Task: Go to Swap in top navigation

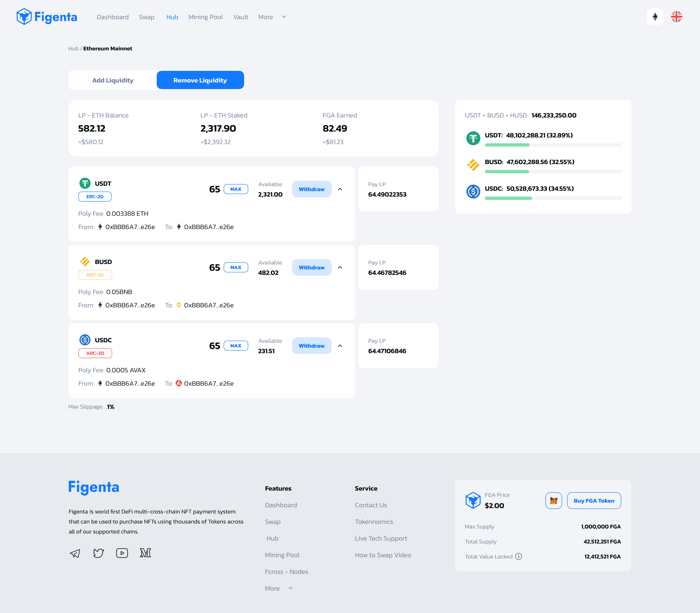Action: click(x=146, y=17)
